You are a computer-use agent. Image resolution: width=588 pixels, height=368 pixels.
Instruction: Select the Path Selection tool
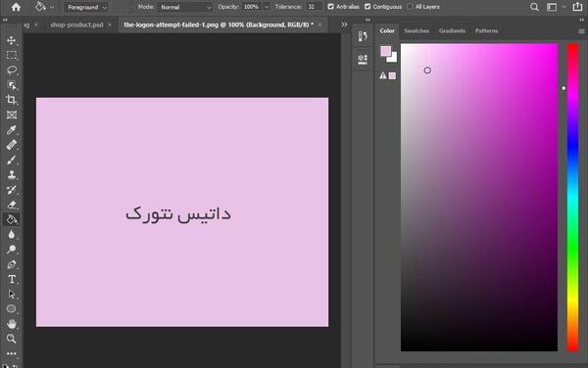pos(11,295)
